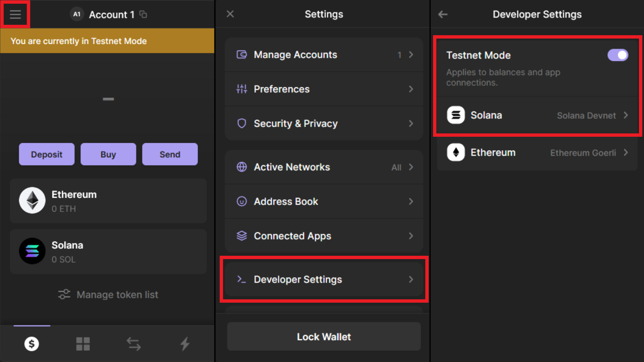Open the collectibles grid tab icon

click(x=83, y=344)
